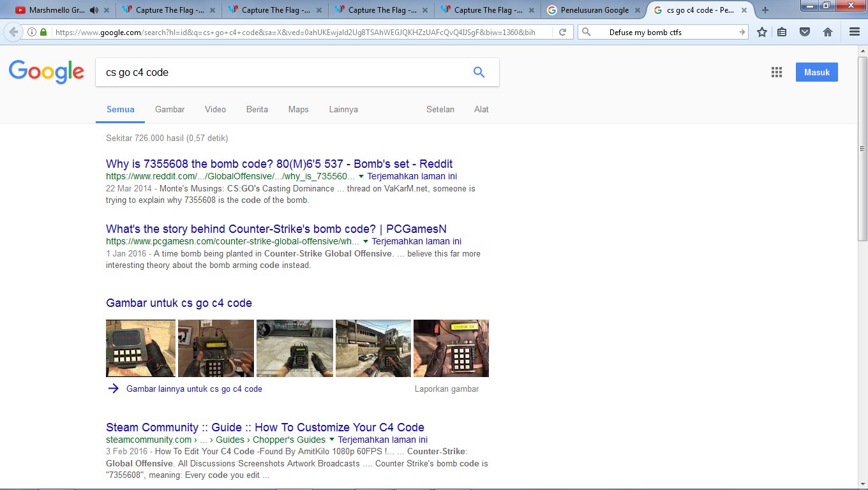This screenshot has width=868, height=490.
Task: Open a new browser tab with the plus button
Action: click(x=765, y=10)
